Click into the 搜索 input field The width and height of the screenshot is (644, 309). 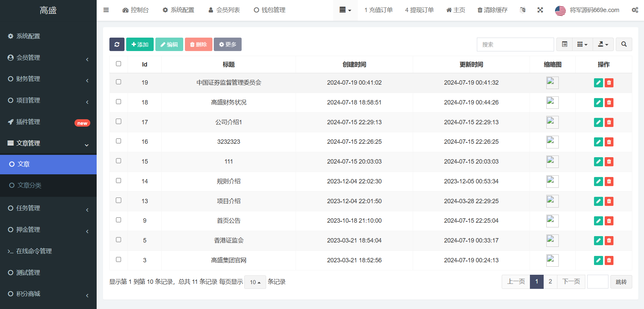tap(515, 44)
